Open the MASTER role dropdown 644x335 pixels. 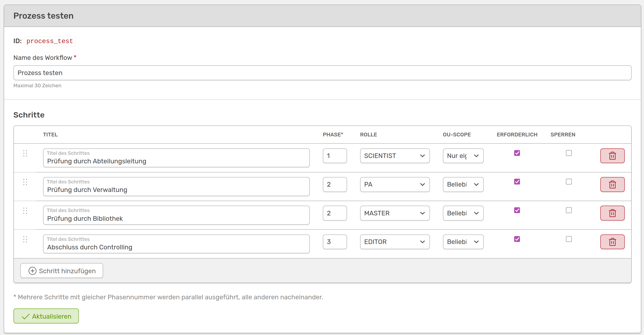(x=394, y=213)
